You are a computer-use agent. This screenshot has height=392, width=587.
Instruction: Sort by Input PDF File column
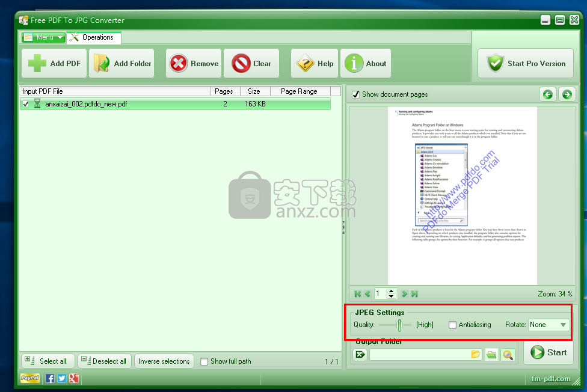[114, 91]
